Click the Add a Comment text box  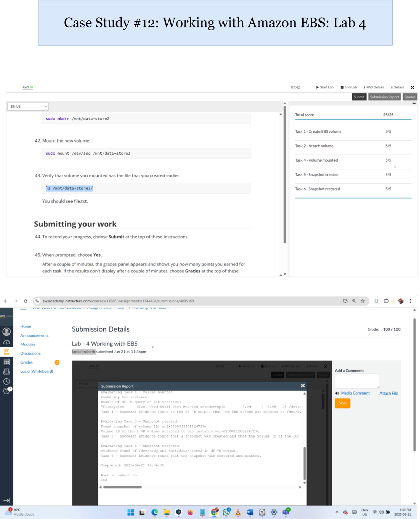357,381
